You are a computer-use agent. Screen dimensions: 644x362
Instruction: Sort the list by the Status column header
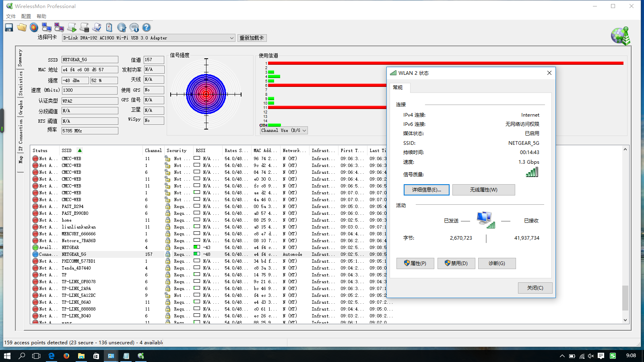pyautogui.click(x=45, y=150)
